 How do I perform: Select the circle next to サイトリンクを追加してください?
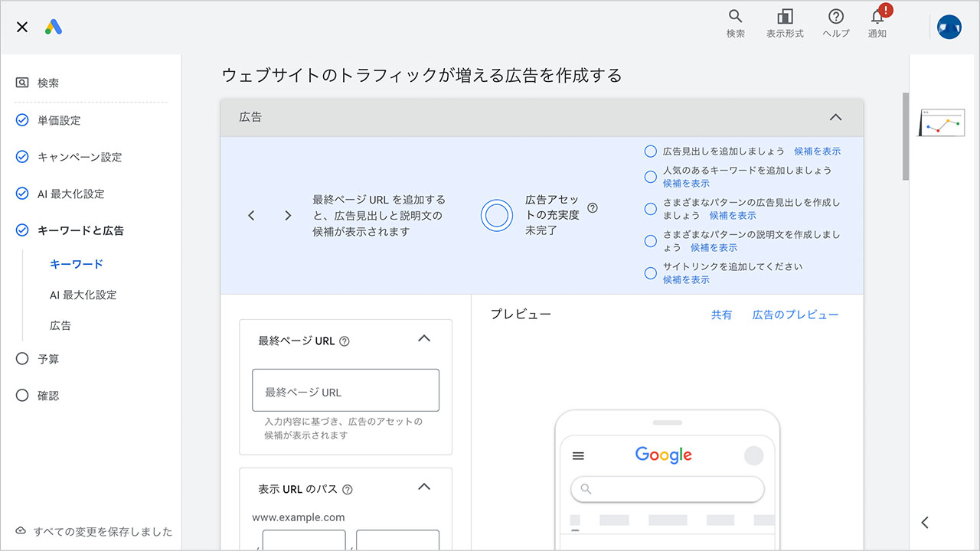652,272
